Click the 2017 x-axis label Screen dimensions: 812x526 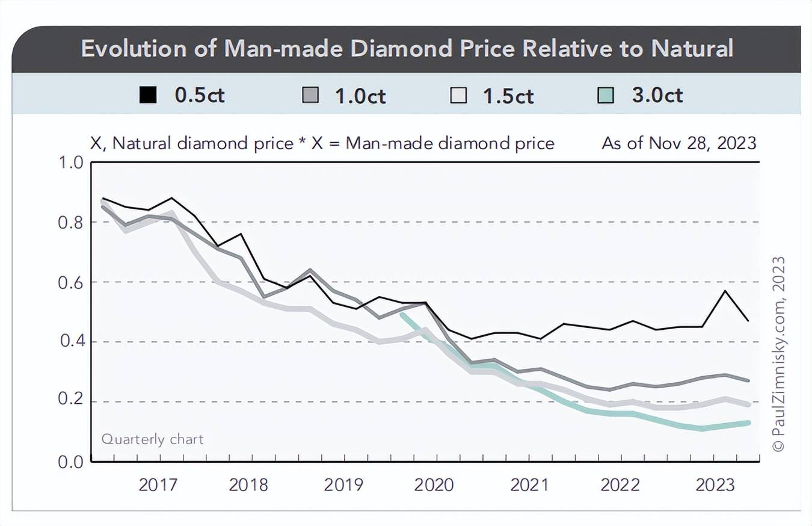coord(158,484)
